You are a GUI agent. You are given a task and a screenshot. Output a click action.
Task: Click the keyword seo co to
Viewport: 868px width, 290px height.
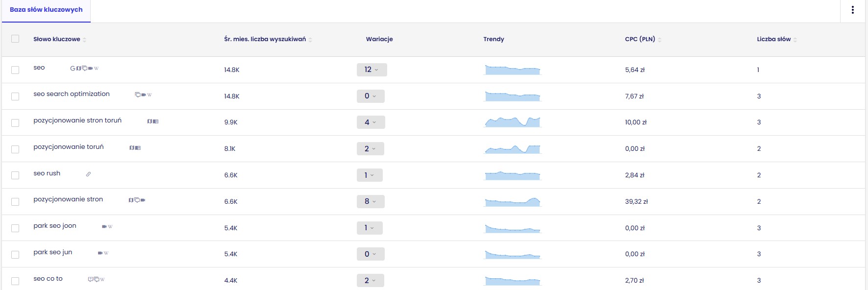pos(48,279)
